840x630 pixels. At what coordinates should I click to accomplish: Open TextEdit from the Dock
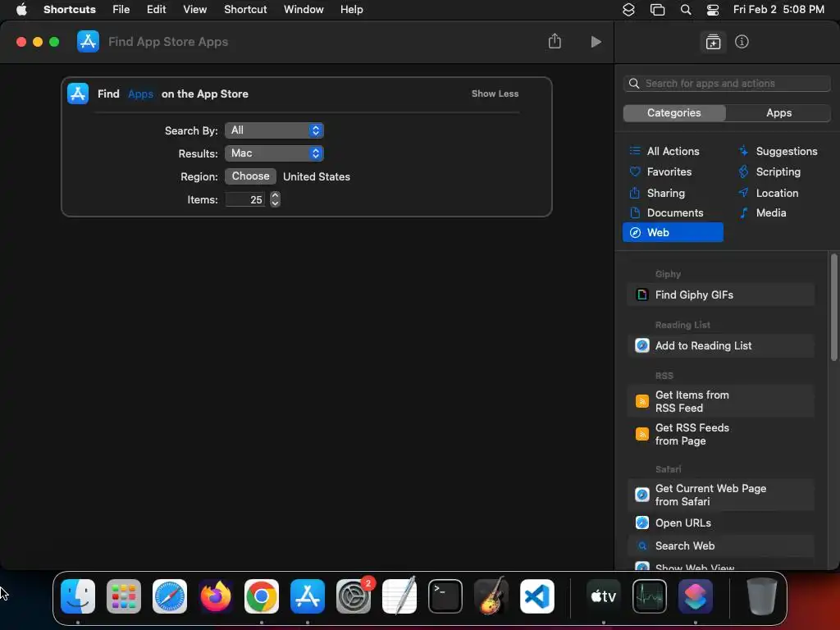[399, 596]
